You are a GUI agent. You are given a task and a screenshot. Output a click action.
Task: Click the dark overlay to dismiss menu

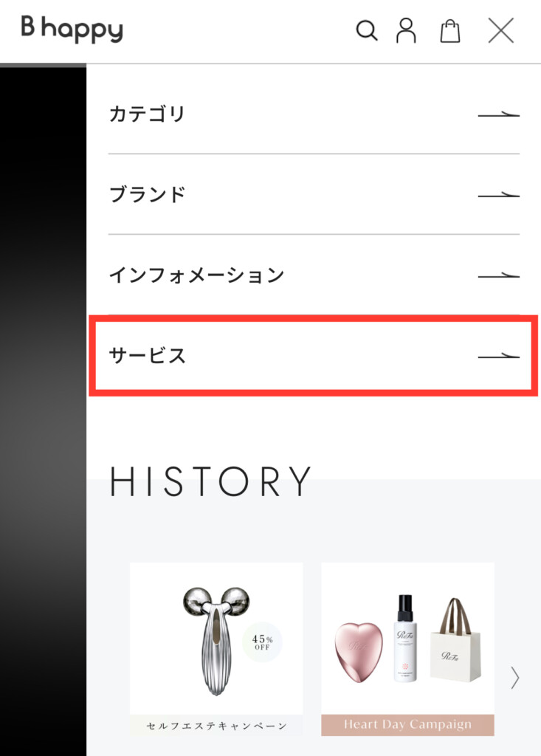tap(43, 410)
